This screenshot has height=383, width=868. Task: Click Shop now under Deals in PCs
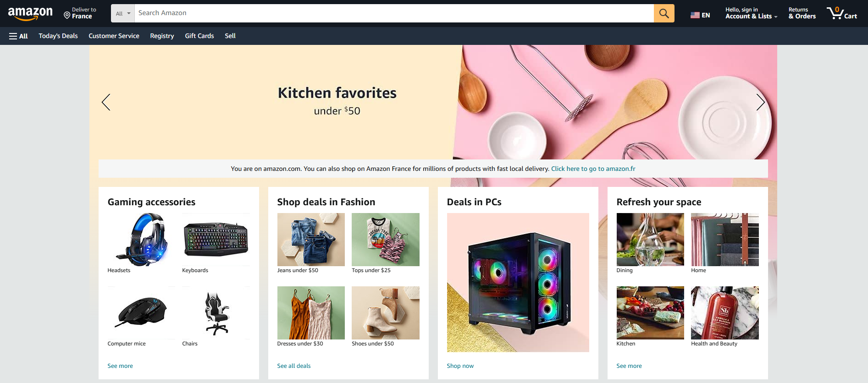[460, 366]
